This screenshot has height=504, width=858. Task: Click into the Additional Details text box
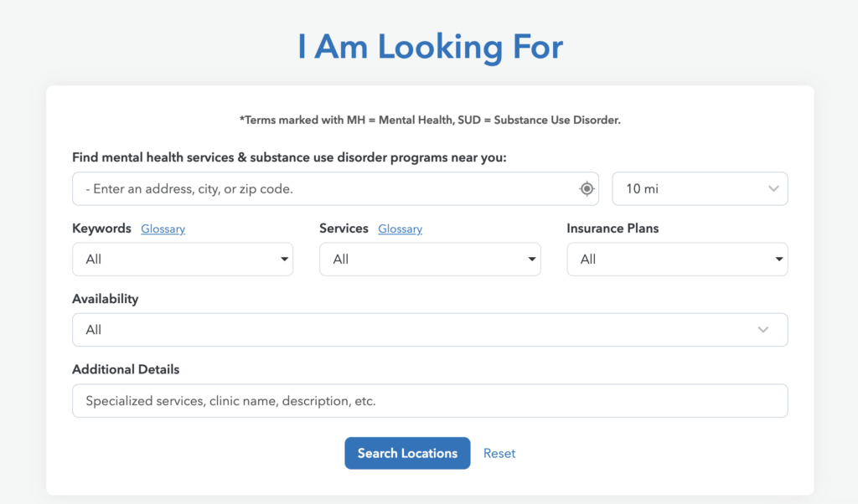tap(429, 401)
